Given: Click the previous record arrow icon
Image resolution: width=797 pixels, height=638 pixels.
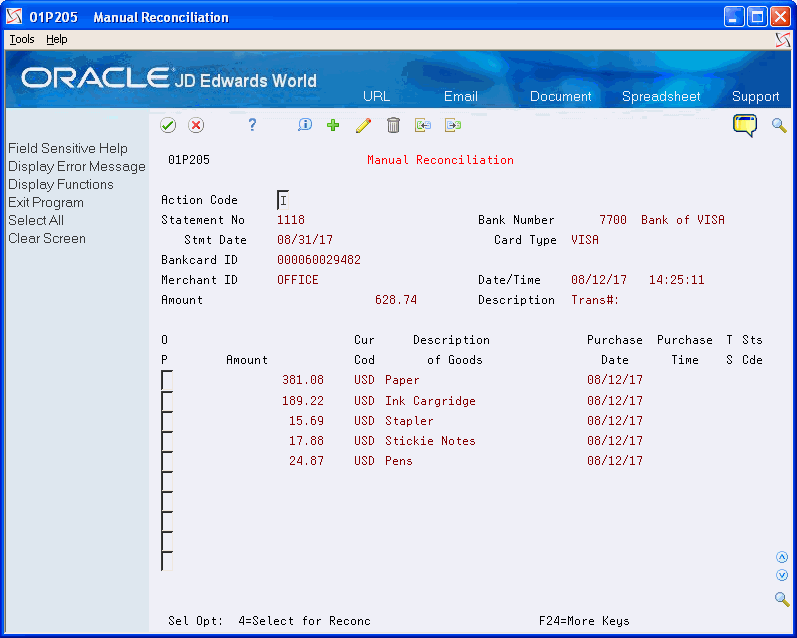Looking at the screenshot, I should [x=423, y=125].
